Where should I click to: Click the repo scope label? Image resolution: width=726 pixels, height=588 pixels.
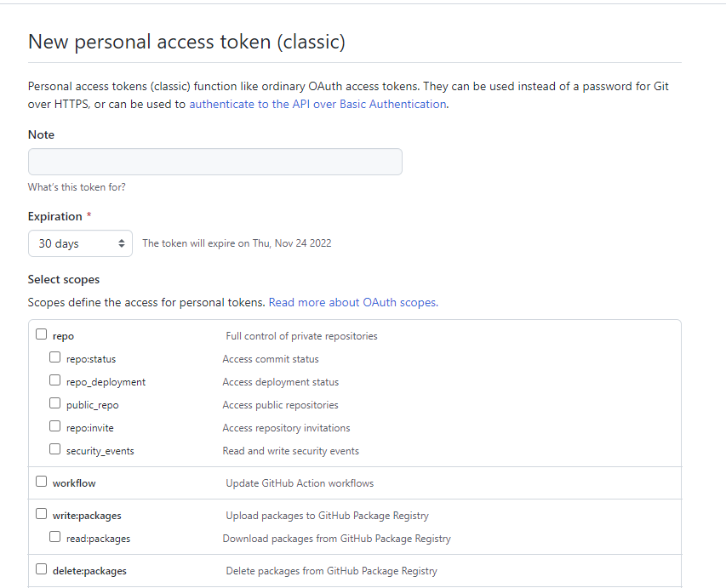(63, 336)
